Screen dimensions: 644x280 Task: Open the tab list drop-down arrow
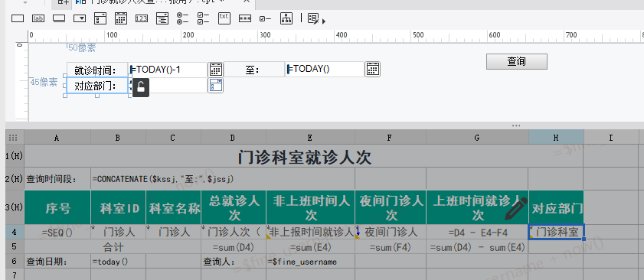pyautogui.click(x=25, y=2)
